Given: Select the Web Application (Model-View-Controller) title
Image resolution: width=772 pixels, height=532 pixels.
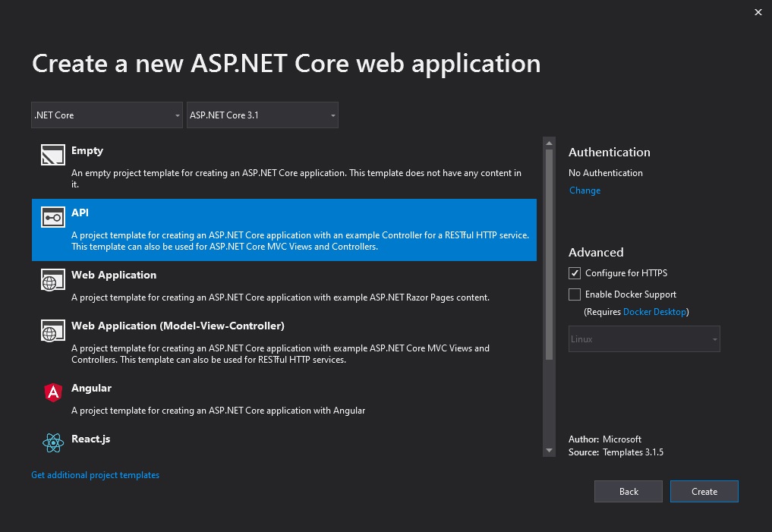Looking at the screenshot, I should [178, 326].
